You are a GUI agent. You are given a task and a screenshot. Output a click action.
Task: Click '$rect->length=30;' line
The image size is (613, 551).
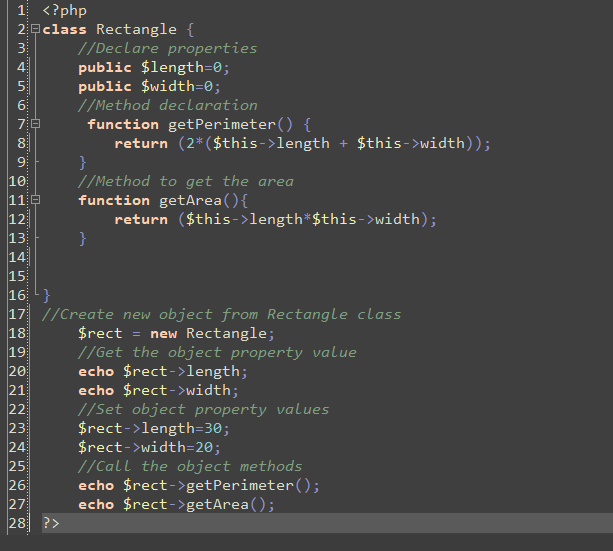tap(154, 429)
